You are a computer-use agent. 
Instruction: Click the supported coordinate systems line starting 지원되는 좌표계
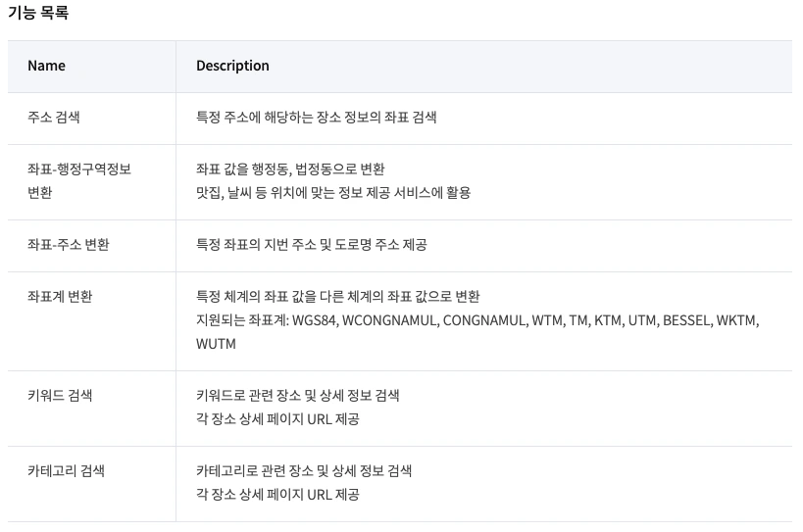(477, 320)
